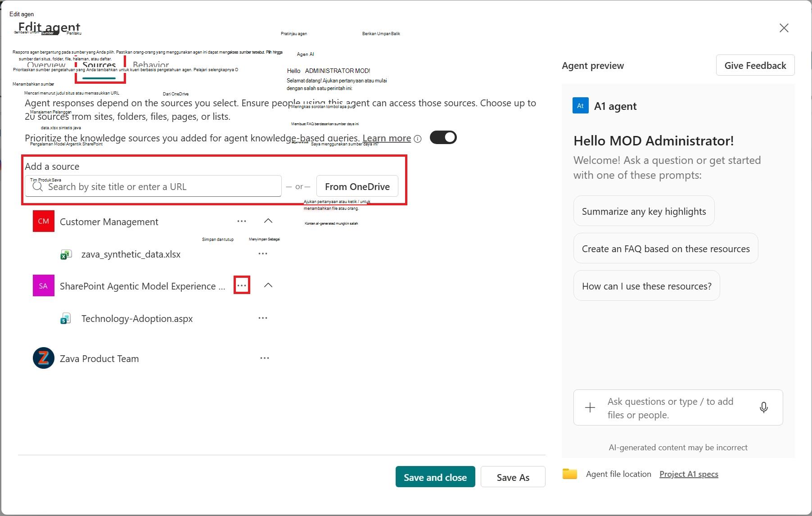812x516 pixels.
Task: Select SharePoint Agentic Model Experience source
Action: click(x=143, y=286)
